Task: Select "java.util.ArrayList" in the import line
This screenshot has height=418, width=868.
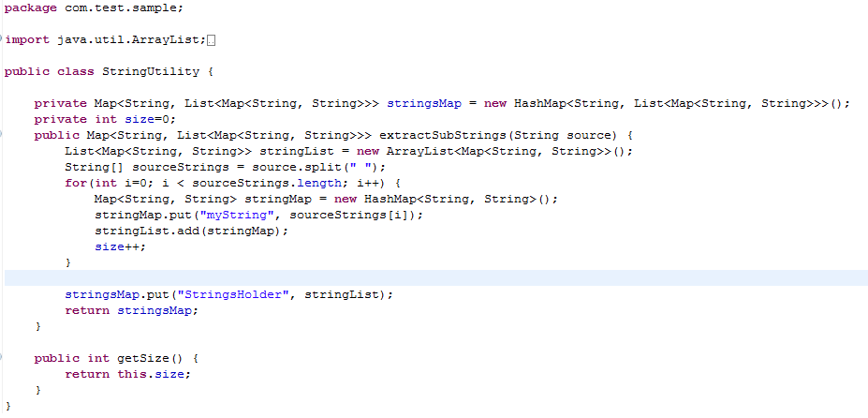Action: [128, 40]
